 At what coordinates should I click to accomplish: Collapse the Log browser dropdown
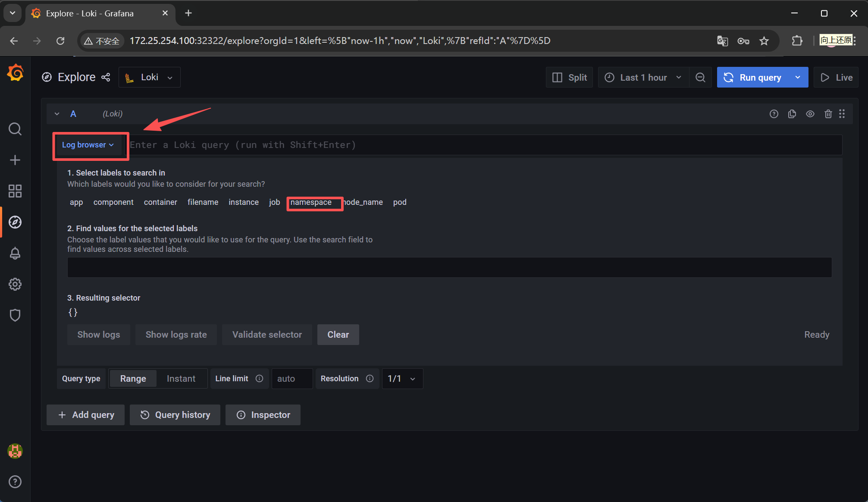tap(88, 145)
